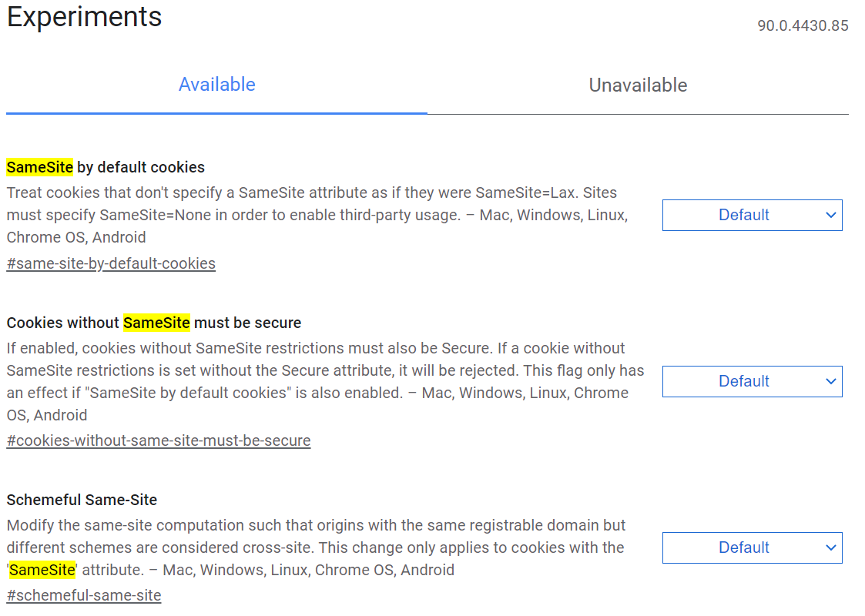Click the "SameSite by default cookies" flag title
This screenshot has height=616, width=865.
[x=106, y=167]
